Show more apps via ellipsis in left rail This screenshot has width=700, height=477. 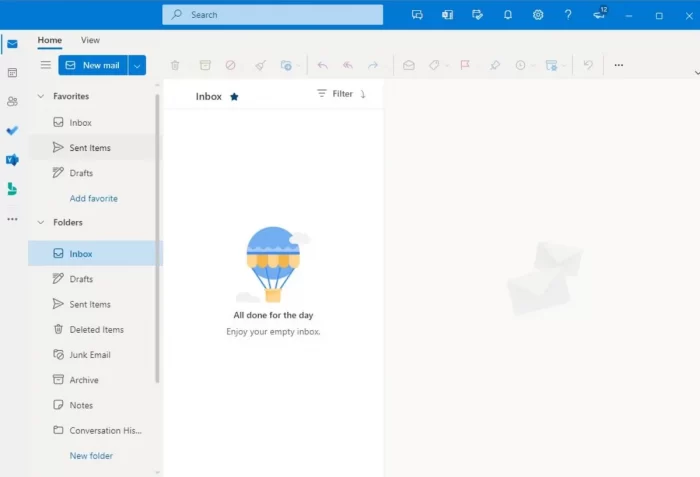(x=12, y=219)
